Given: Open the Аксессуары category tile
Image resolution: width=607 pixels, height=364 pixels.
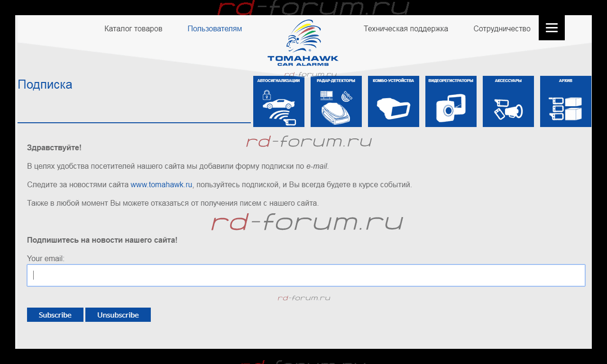Looking at the screenshot, I should pos(508,101).
